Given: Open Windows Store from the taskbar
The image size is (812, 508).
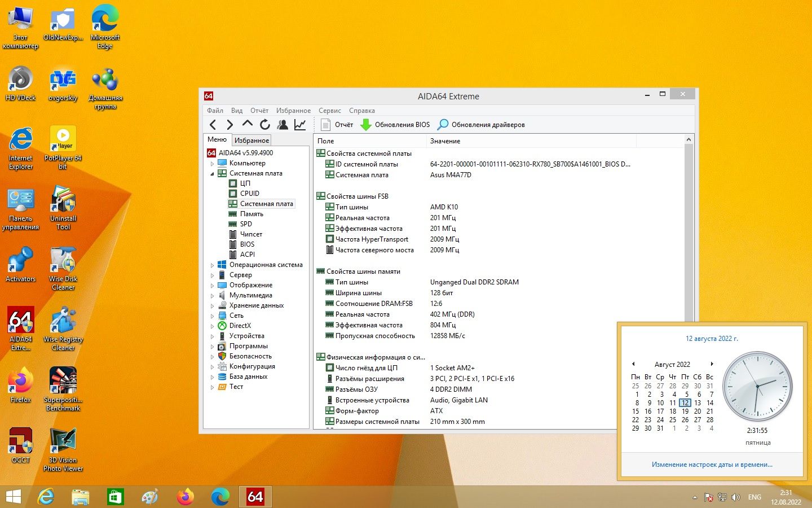Looking at the screenshot, I should pyautogui.click(x=115, y=497).
